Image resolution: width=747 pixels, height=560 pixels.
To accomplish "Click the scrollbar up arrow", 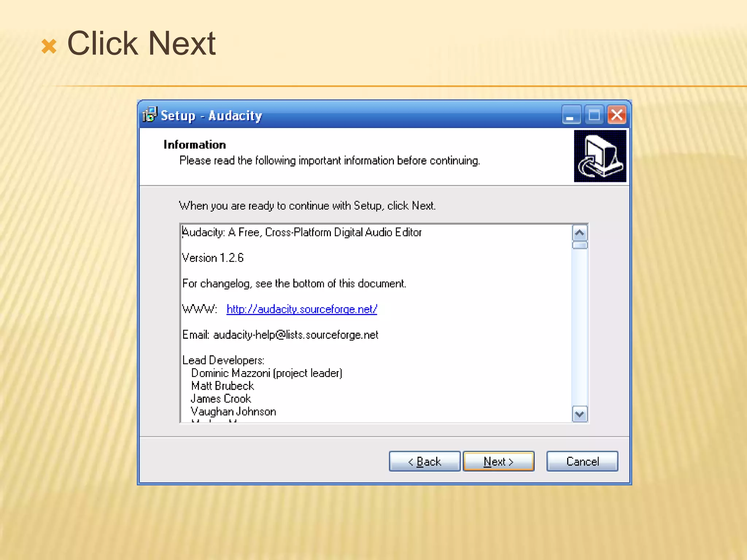I will pyautogui.click(x=580, y=233).
